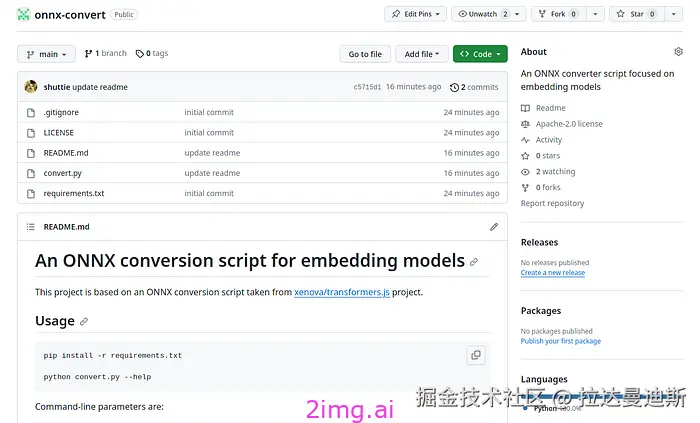The width and height of the screenshot is (700, 423).
Task: Expand the Unwatch dropdown arrow
Action: [x=517, y=14]
